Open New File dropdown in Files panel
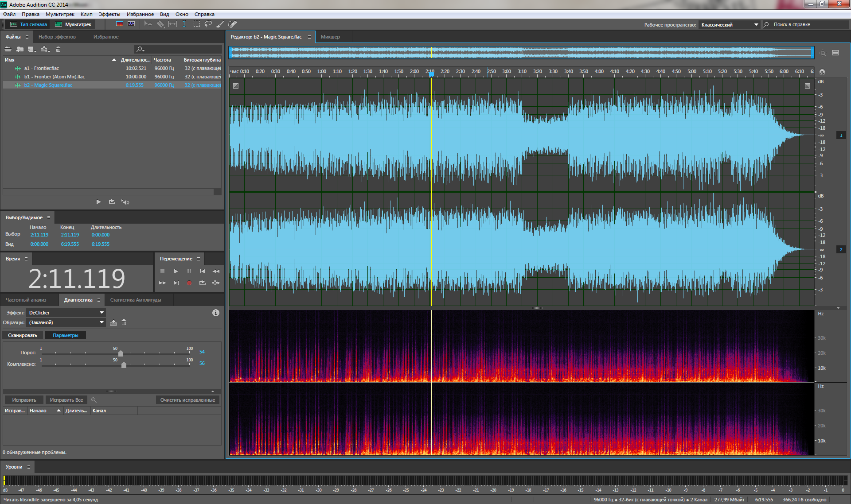 [32, 49]
